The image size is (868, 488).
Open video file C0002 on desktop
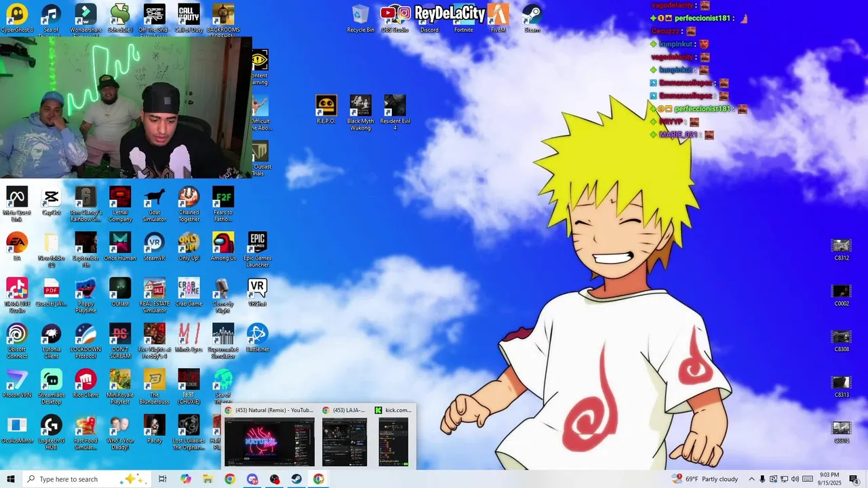(x=842, y=296)
